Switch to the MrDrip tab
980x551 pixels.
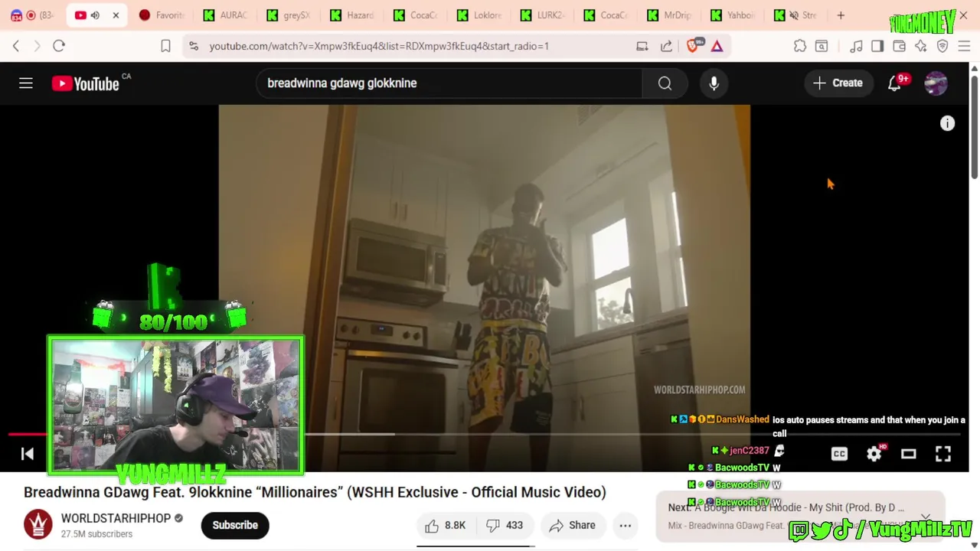tap(671, 15)
